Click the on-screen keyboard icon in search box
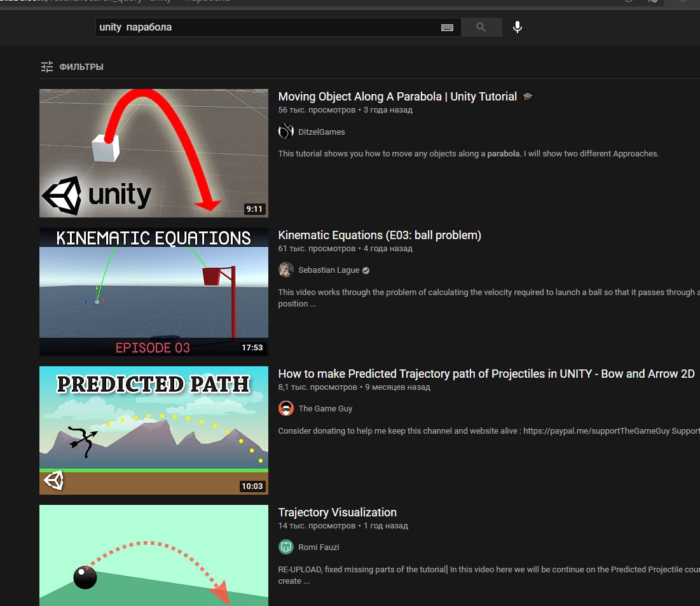Screen dimensions: 700x606 [447, 28]
